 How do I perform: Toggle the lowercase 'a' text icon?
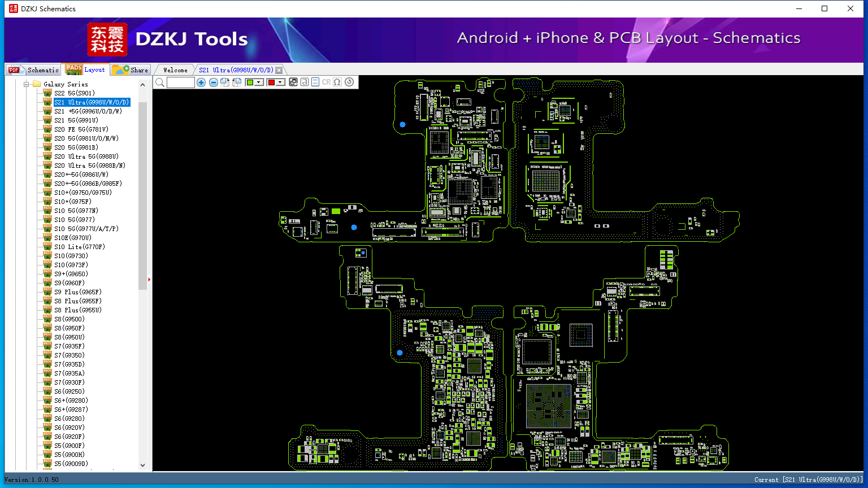tap(305, 82)
